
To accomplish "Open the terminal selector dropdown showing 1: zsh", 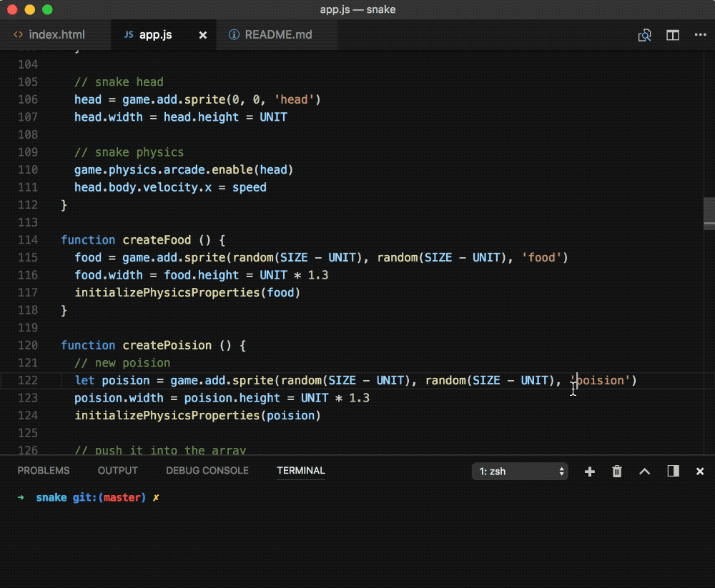I will pos(520,472).
